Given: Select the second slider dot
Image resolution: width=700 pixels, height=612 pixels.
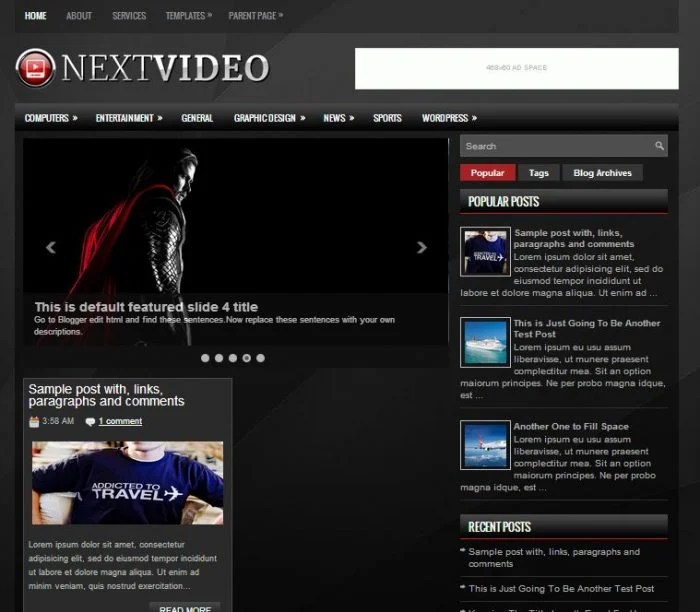Looking at the screenshot, I should coord(219,358).
